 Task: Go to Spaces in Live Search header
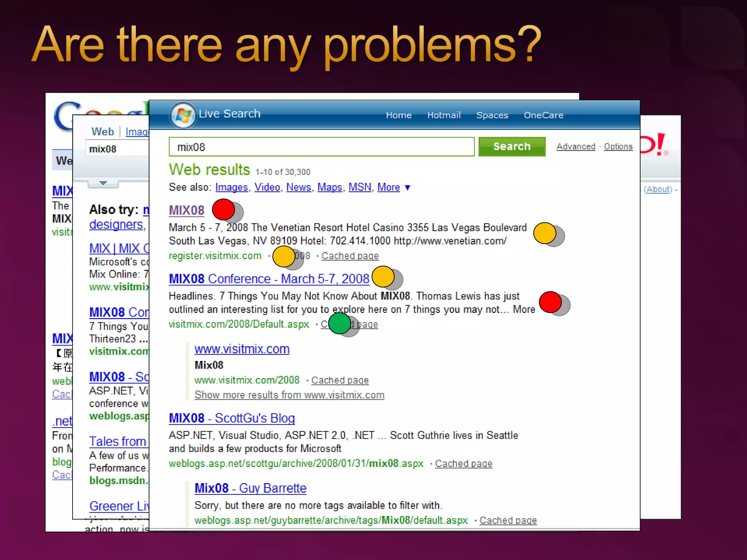tap(492, 115)
